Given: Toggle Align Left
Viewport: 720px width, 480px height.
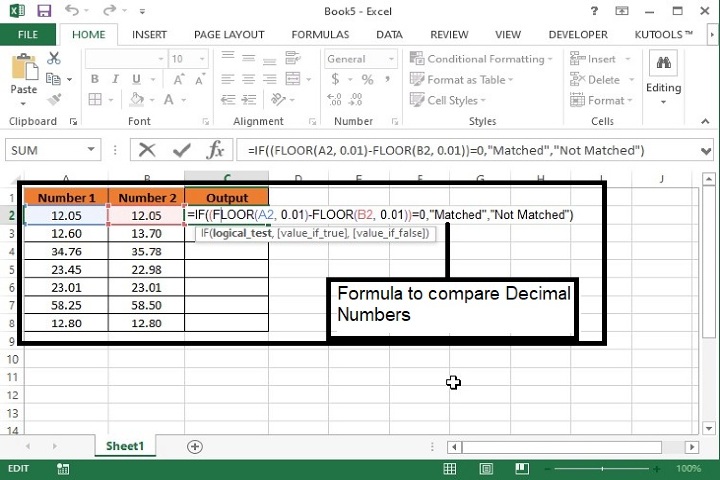Looking at the screenshot, I should coord(228,79).
